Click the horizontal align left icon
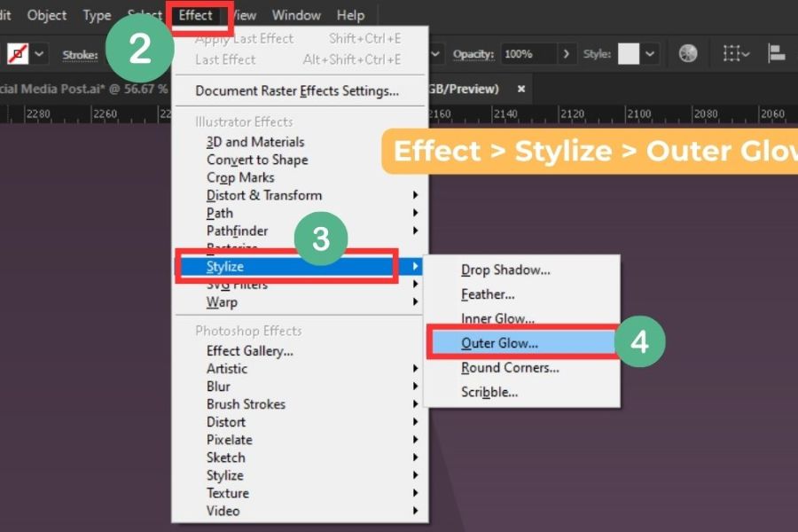The image size is (798, 532). 776,54
